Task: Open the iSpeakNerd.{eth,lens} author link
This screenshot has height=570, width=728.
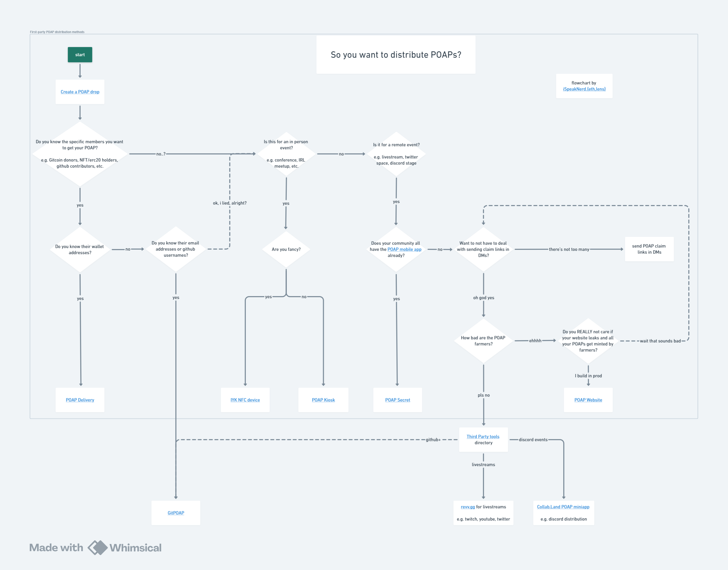Action: coord(584,89)
